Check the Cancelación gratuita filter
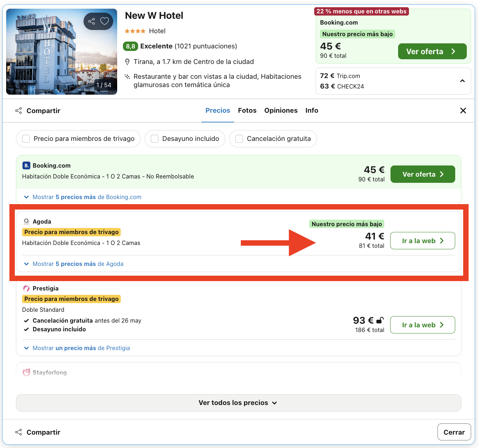478x448 pixels. tap(239, 138)
